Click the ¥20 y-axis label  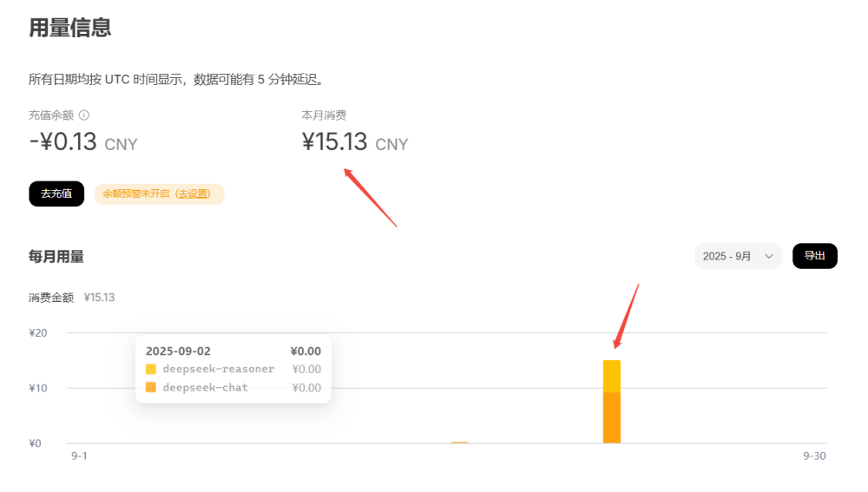point(37,333)
